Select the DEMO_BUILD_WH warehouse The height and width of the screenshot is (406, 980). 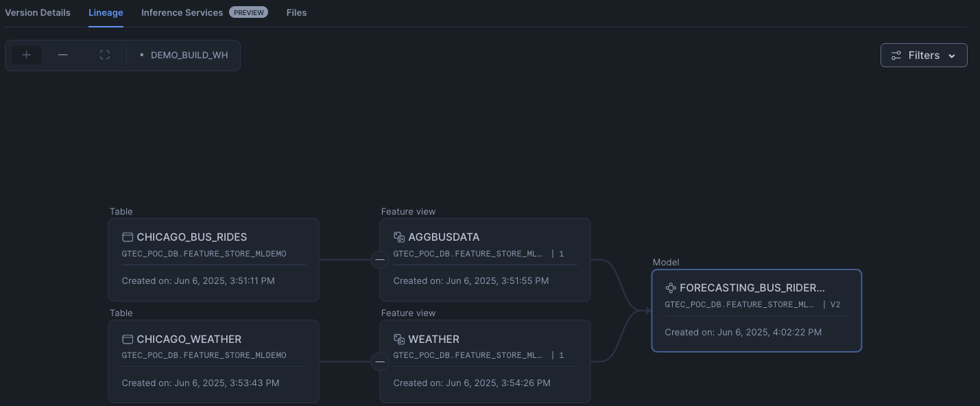[189, 55]
